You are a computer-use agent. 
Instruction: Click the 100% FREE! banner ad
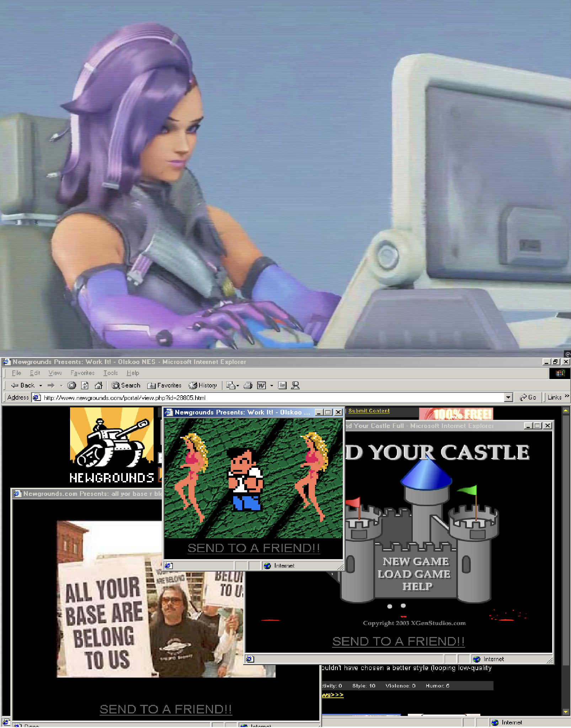[x=456, y=413]
